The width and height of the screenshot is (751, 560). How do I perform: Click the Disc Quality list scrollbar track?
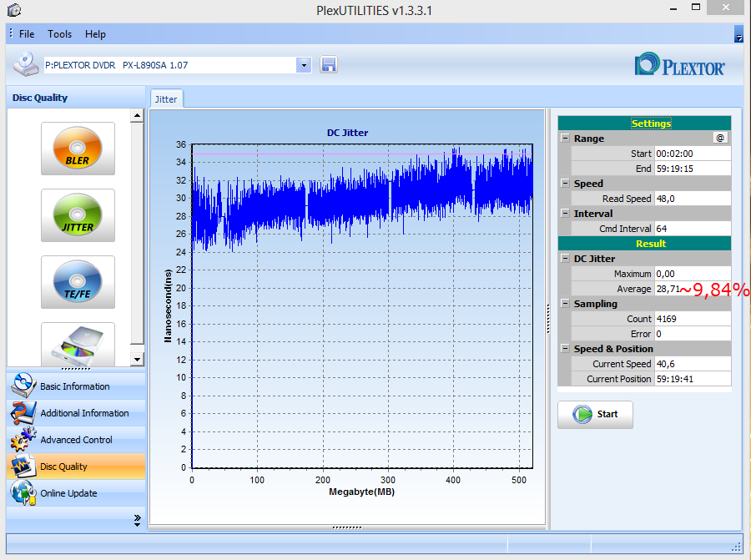coord(137,348)
